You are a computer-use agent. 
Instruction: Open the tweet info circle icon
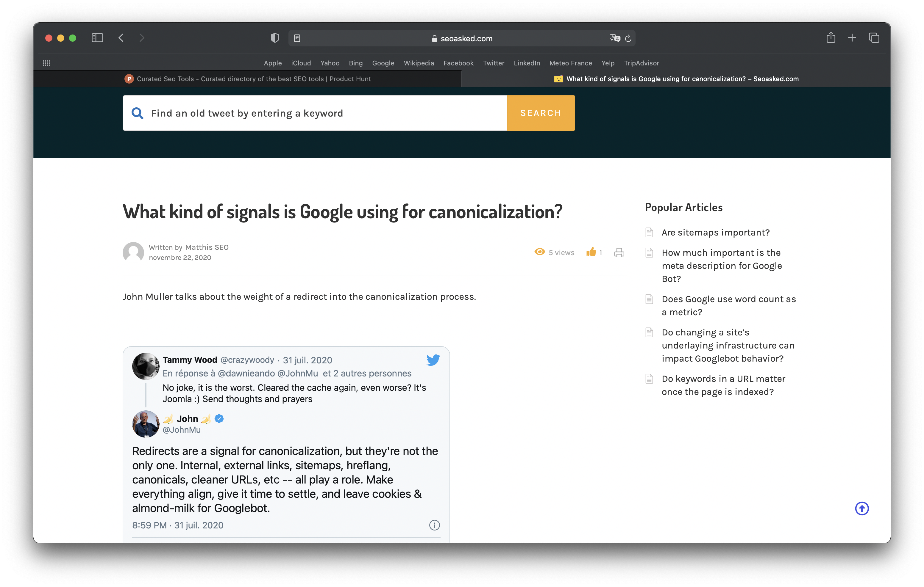pyautogui.click(x=434, y=525)
